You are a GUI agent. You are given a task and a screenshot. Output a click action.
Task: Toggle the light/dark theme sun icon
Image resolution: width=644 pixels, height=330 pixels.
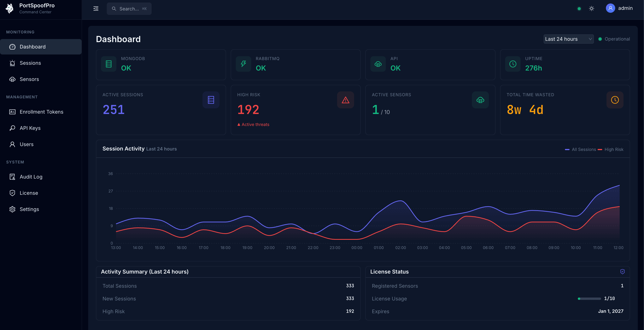592,8
